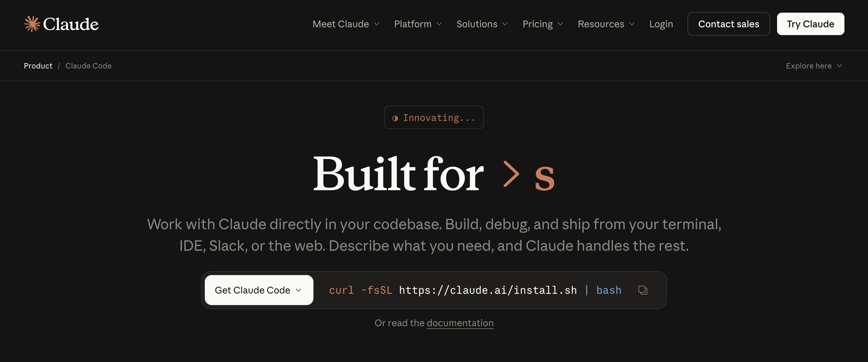This screenshot has height=362, width=868.
Task: Click the Contact sales button
Action: 729,24
